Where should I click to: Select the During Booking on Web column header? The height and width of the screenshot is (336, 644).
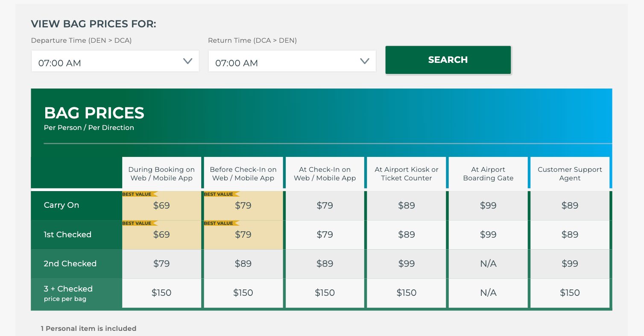[161, 174]
